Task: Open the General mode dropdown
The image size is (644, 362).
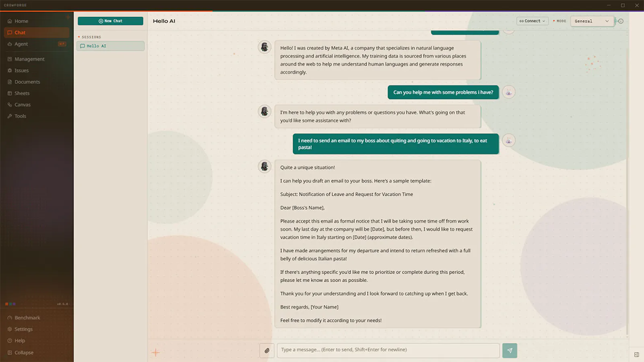Action: coord(592,21)
